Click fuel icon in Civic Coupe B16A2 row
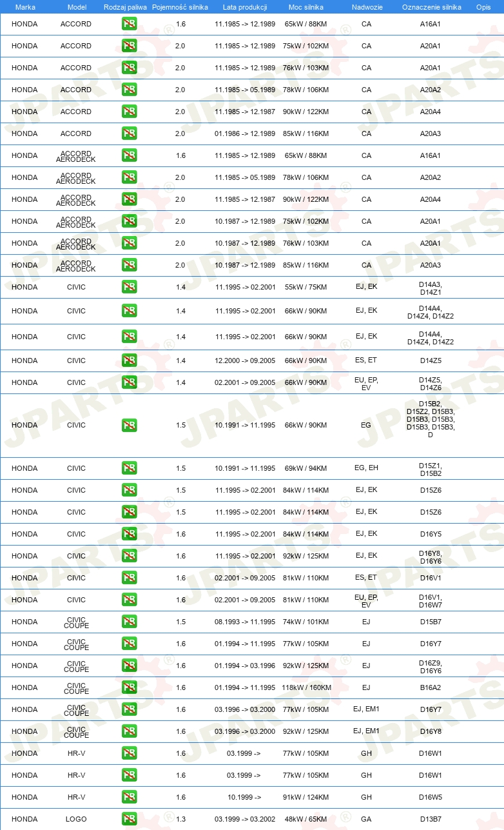The width and height of the screenshot is (504, 830). pyautogui.click(x=130, y=687)
